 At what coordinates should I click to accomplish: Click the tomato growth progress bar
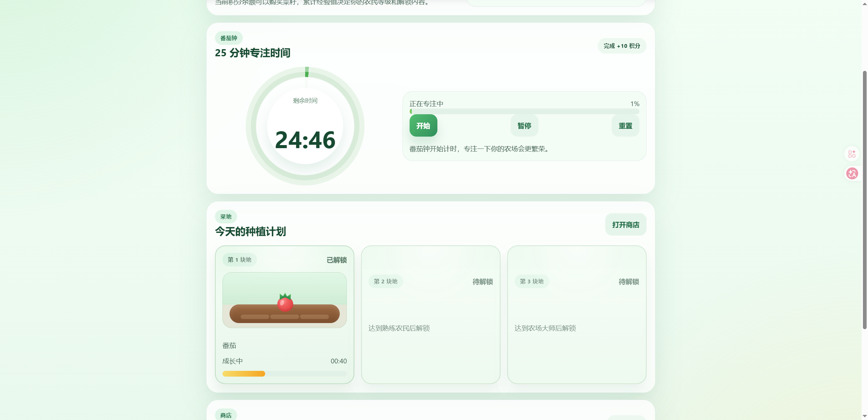pos(284,374)
